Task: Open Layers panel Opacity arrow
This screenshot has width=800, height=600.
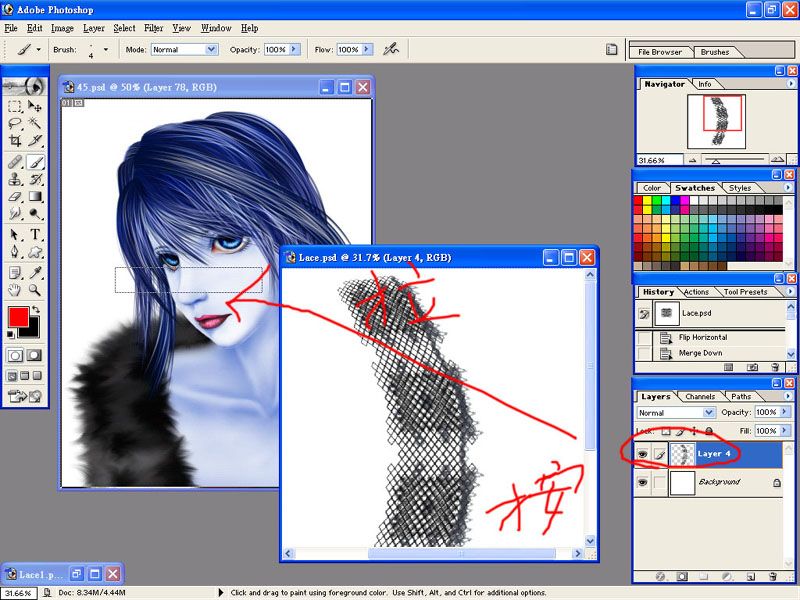Action: pos(785,412)
